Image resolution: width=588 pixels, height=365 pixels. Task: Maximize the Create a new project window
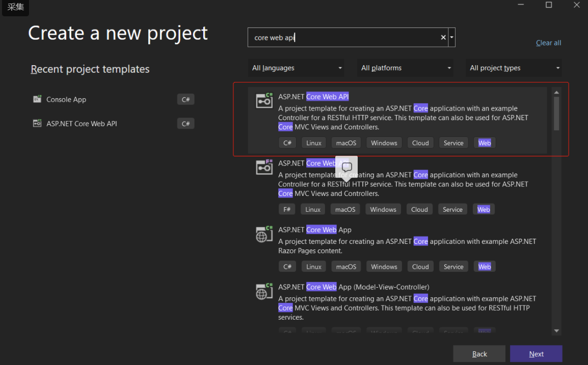coord(549,5)
